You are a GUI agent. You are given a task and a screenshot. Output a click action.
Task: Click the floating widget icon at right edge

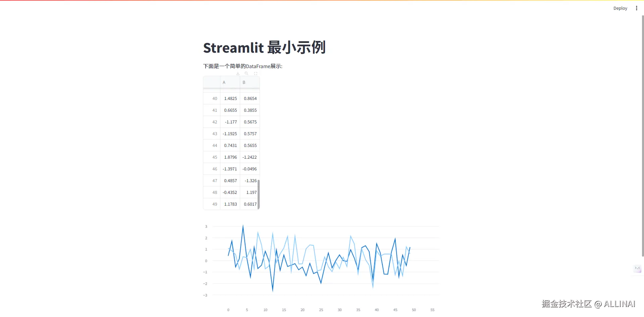click(638, 268)
